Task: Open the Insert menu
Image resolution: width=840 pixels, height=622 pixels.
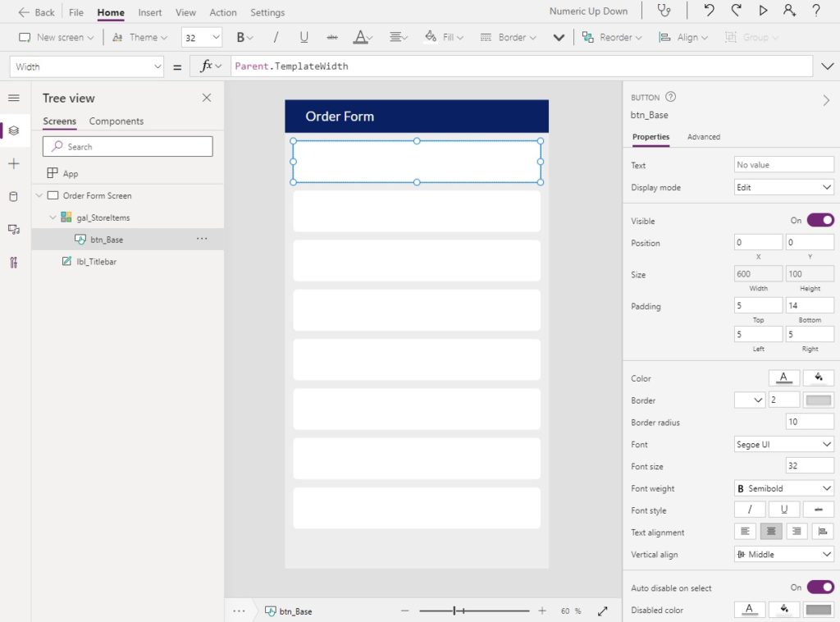Action: (x=149, y=12)
